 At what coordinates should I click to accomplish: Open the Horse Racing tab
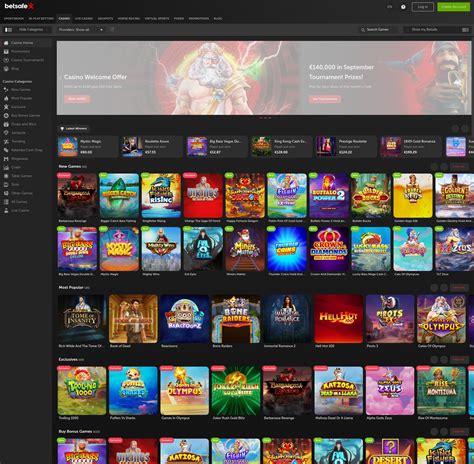(x=129, y=19)
